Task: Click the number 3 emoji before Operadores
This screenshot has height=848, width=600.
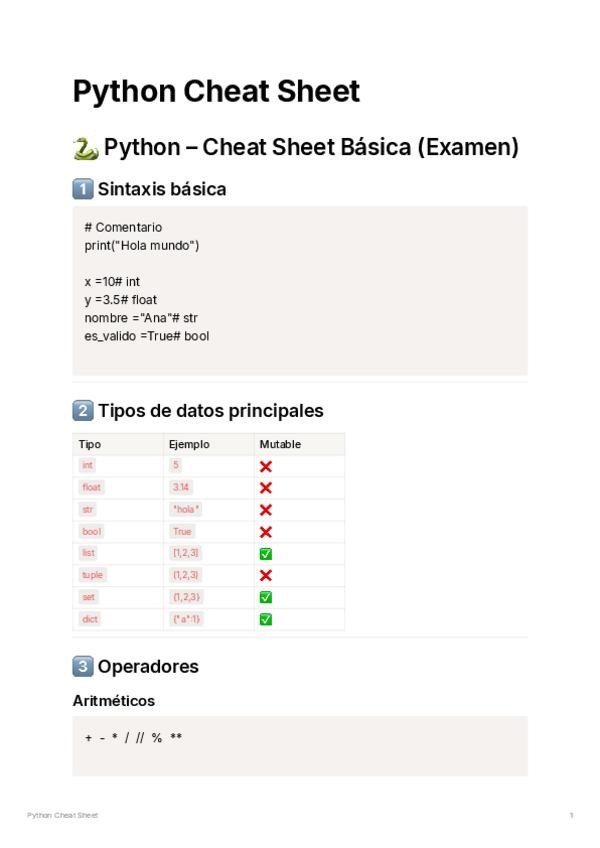Action: 83,666
